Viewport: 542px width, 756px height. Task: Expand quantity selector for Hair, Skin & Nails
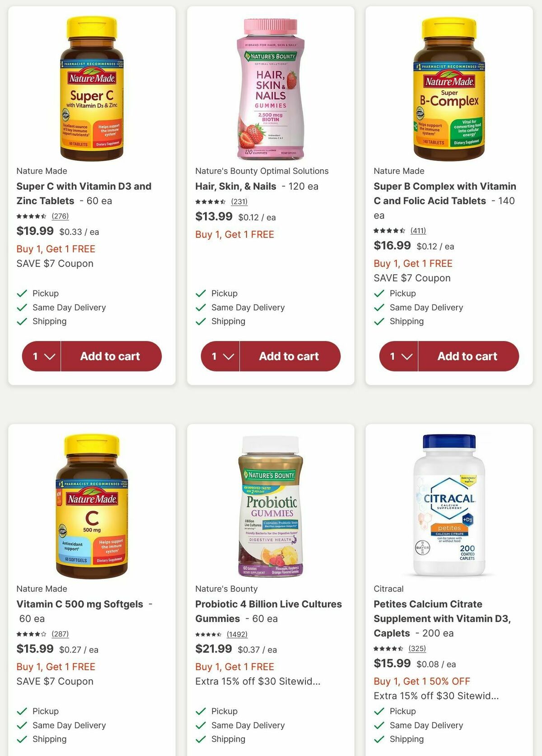(x=220, y=356)
